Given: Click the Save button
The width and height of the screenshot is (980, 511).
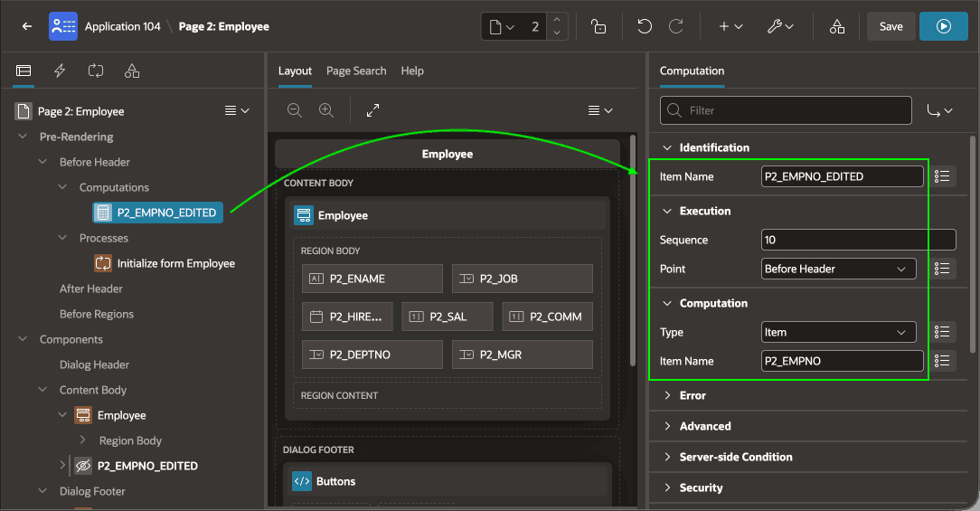Looking at the screenshot, I should click(890, 26).
